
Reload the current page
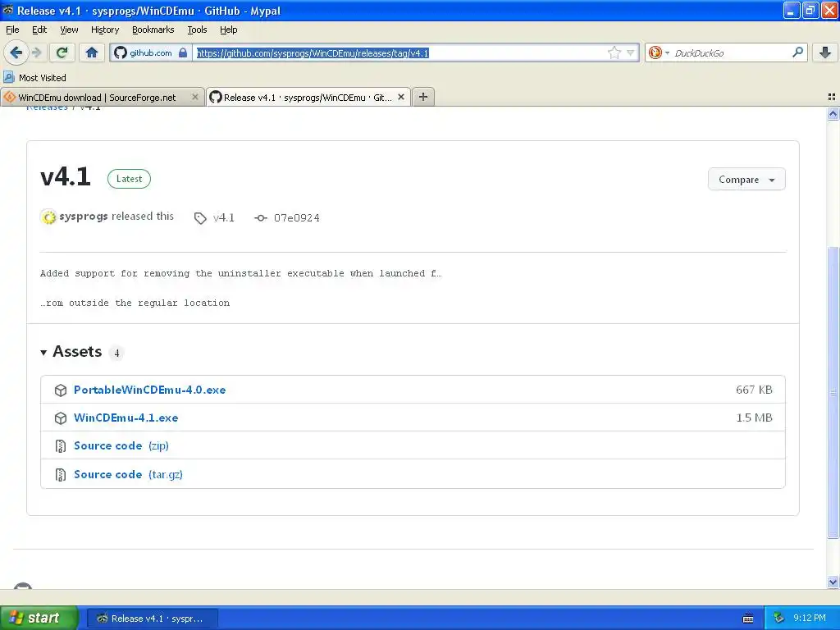tap(62, 52)
